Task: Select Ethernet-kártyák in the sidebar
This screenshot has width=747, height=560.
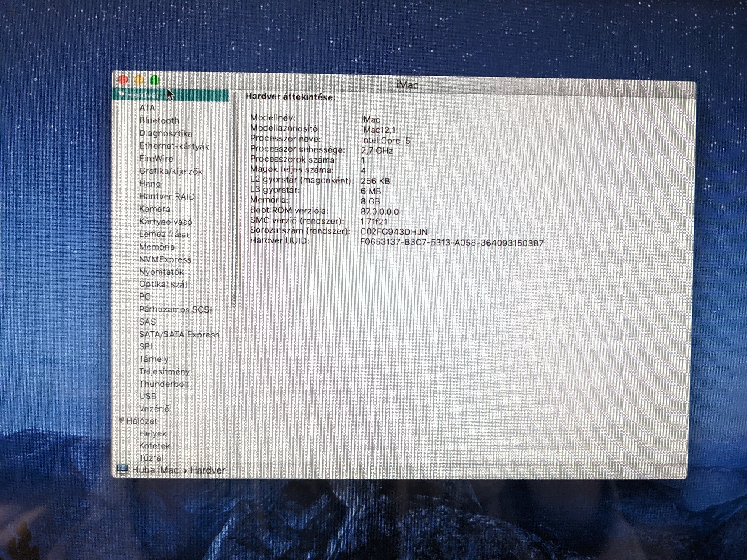Action: [x=174, y=146]
